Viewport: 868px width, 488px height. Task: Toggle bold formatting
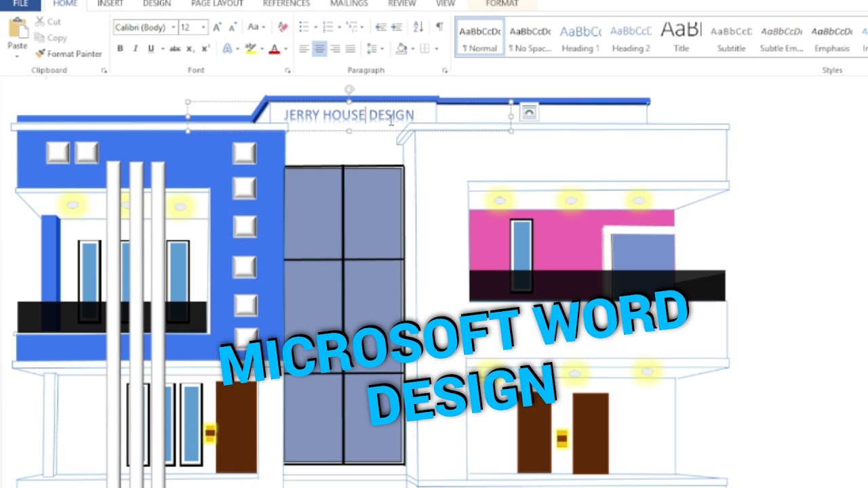point(120,49)
